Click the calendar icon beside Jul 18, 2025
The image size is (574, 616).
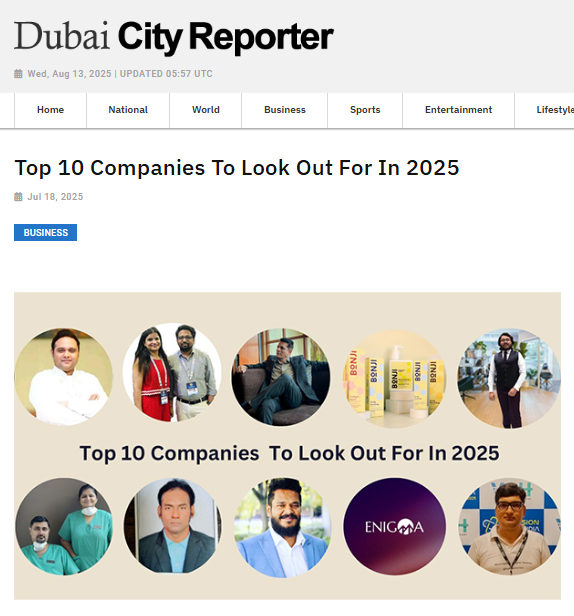(x=18, y=197)
